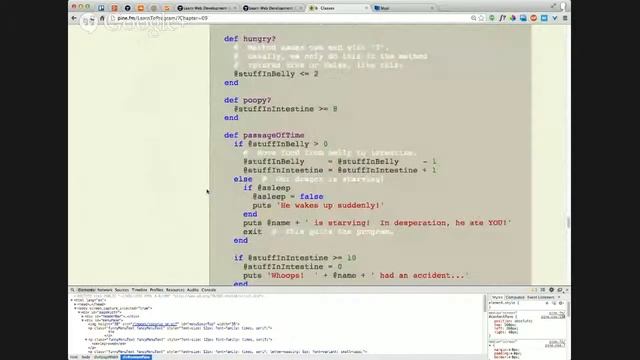This screenshot has height=360, width=640.
Task: Open the orange document pinned tab
Action: click(x=114, y=8)
